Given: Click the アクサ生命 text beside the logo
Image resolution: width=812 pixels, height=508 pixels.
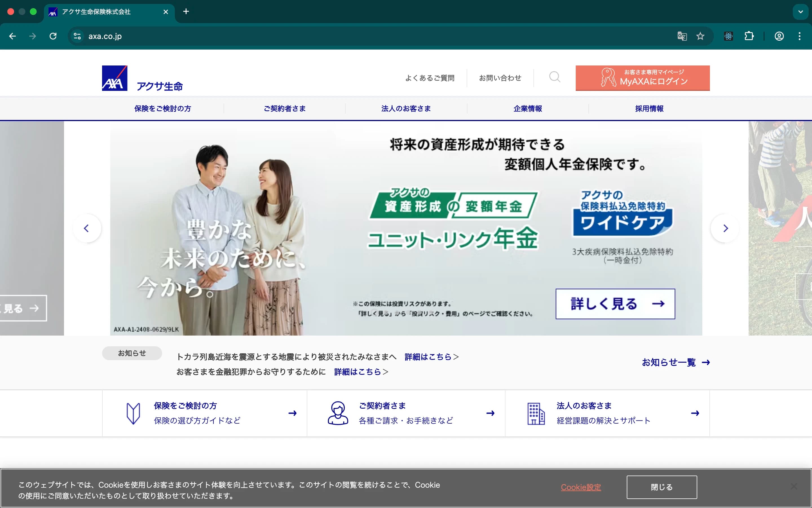Looking at the screenshot, I should 160,86.
